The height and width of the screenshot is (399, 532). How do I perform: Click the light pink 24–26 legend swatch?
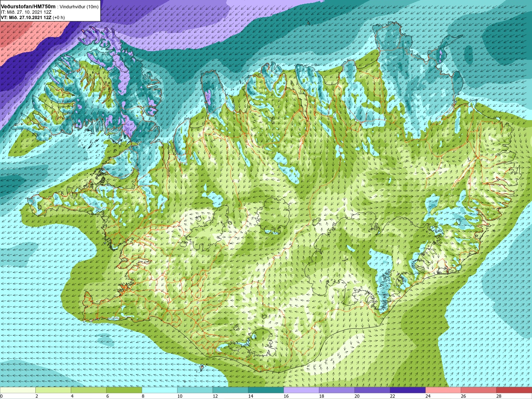click(443, 390)
